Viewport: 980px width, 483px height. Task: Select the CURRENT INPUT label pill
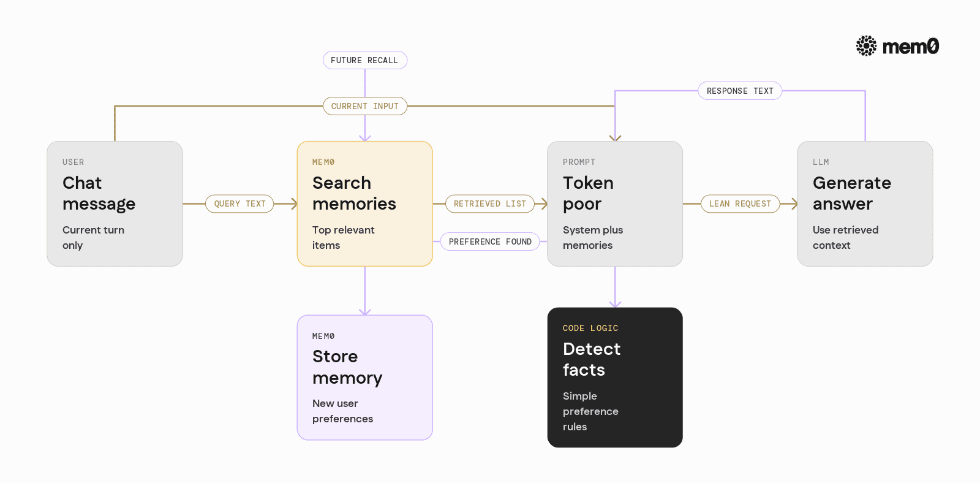(x=365, y=106)
